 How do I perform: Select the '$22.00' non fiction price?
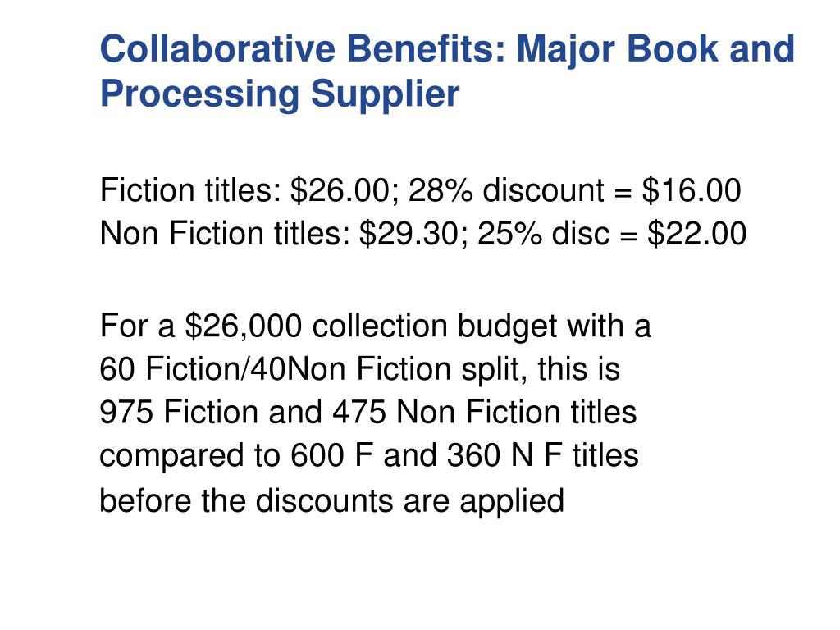click(x=697, y=234)
